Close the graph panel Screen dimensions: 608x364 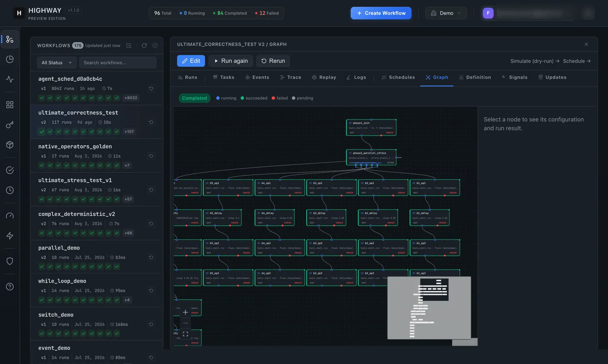586,44
